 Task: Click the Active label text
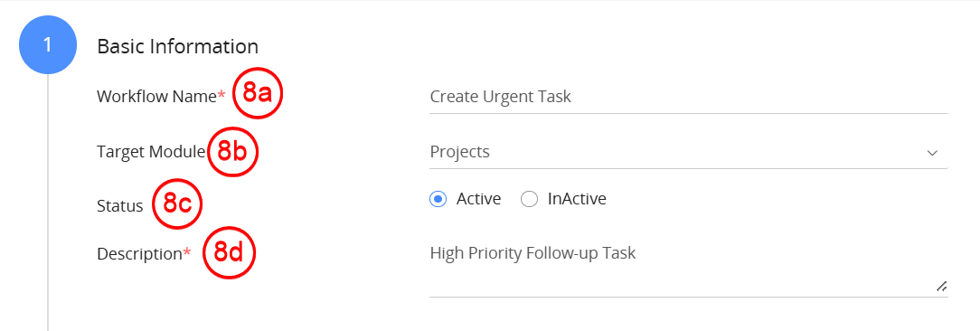(x=479, y=199)
